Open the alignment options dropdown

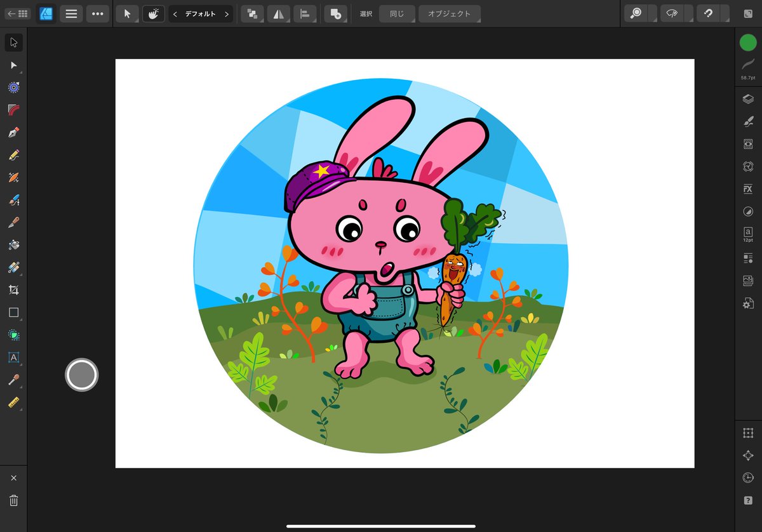tap(305, 13)
